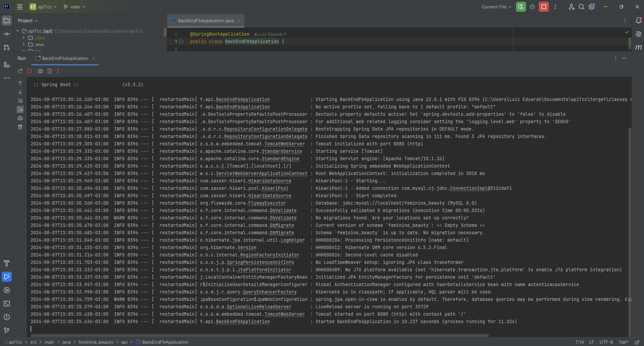Toggle scroll to end in console
The width and height of the screenshot is (644, 346).
click(20, 109)
